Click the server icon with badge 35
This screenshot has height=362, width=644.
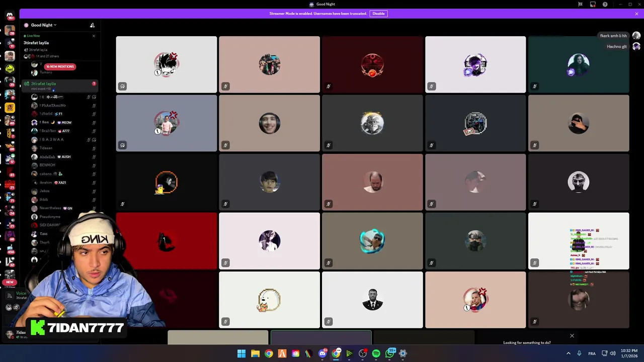[10, 81]
